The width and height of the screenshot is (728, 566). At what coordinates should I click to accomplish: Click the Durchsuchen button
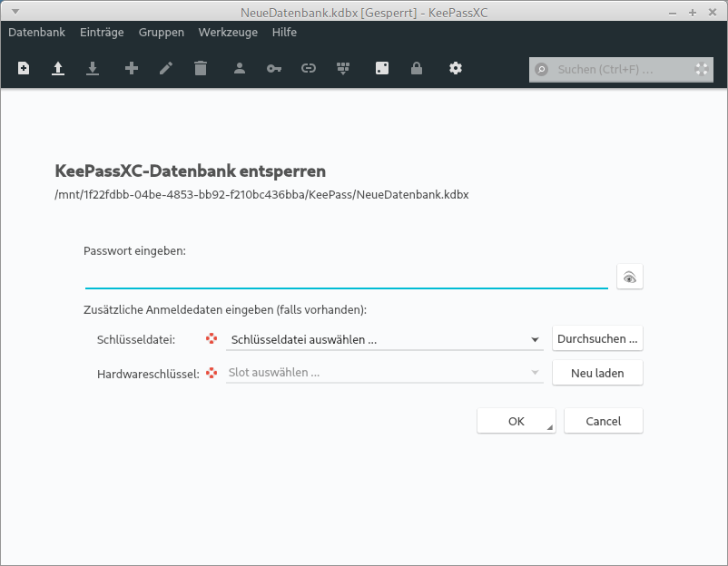(x=597, y=339)
